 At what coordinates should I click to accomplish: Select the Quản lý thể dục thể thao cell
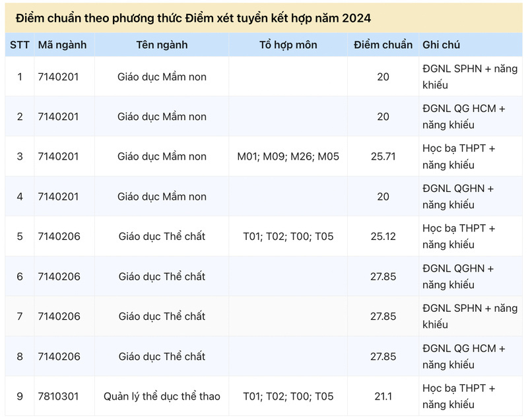pos(162,396)
